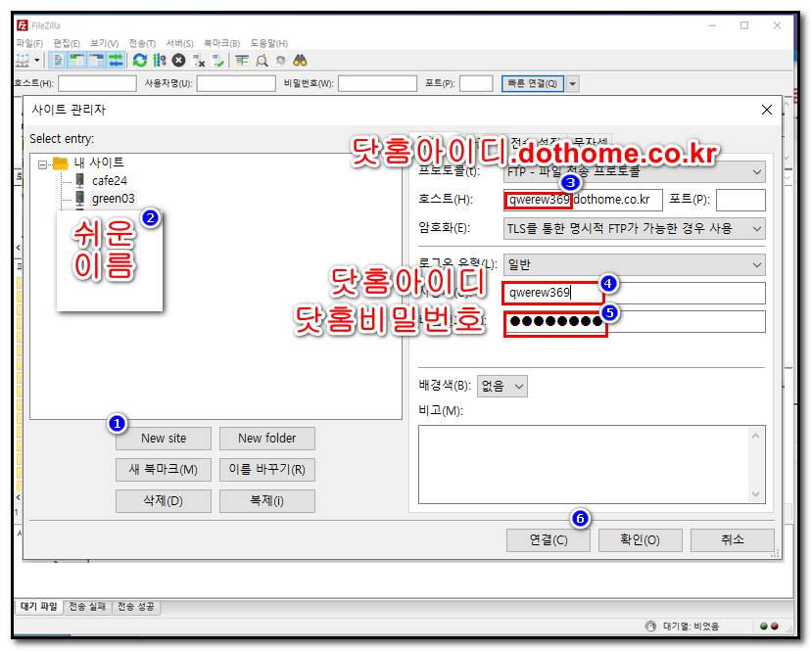Click the cancel current operation icon
Image resolution: width=812 pixels, height=651 pixels.
[178, 61]
